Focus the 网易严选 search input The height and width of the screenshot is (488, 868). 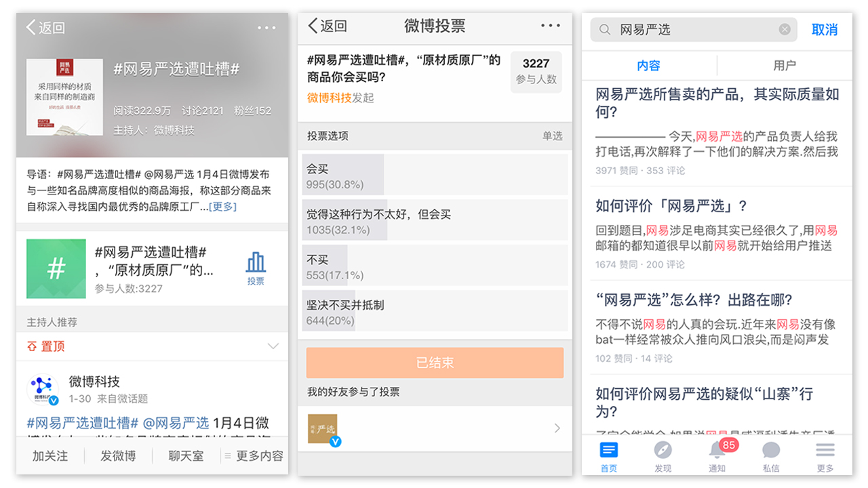coord(693,30)
